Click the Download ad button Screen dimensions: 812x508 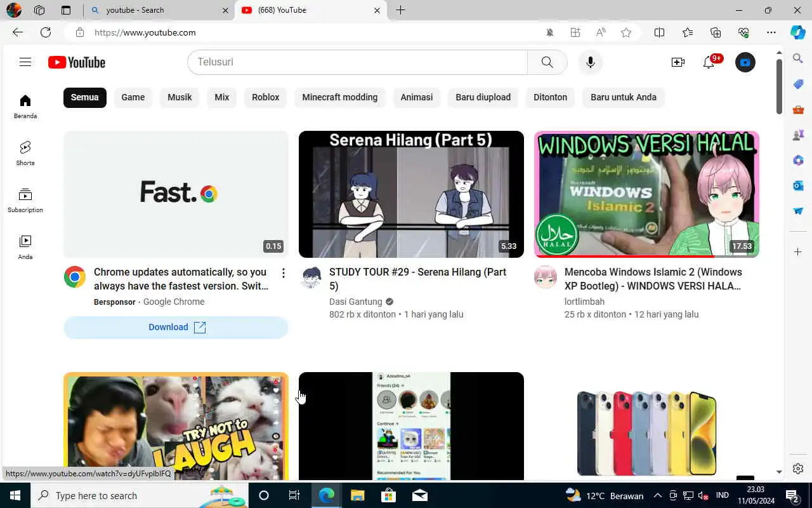176,327
